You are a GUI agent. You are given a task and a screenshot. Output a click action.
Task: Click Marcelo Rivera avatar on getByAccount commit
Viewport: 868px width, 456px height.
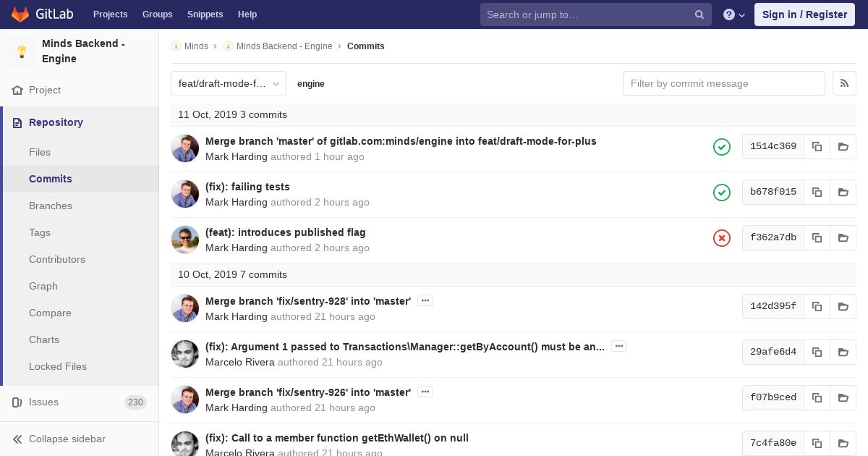click(x=185, y=354)
